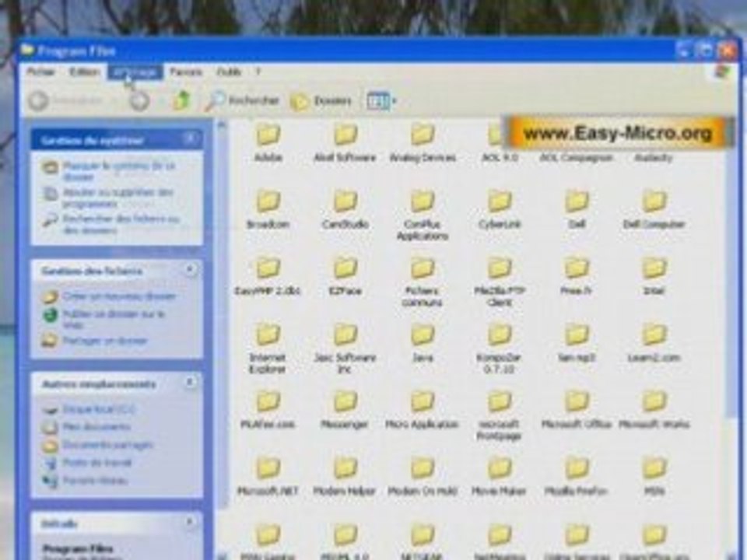
Task: Open the Learn2.com folder
Action: 654,343
